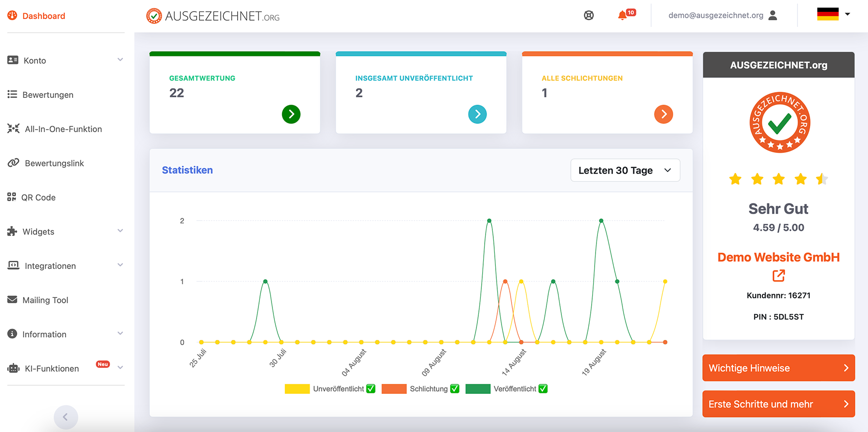Image resolution: width=868 pixels, height=432 pixels.
Task: Uncheck the Veröffentlicht legend checkbox
Action: (x=543, y=389)
